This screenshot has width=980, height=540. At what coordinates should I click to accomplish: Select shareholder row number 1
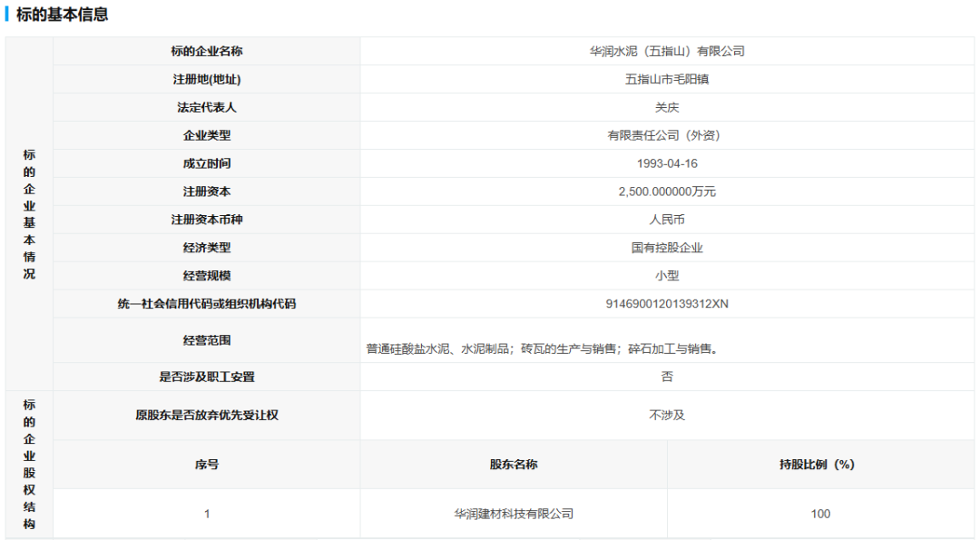[x=207, y=514]
